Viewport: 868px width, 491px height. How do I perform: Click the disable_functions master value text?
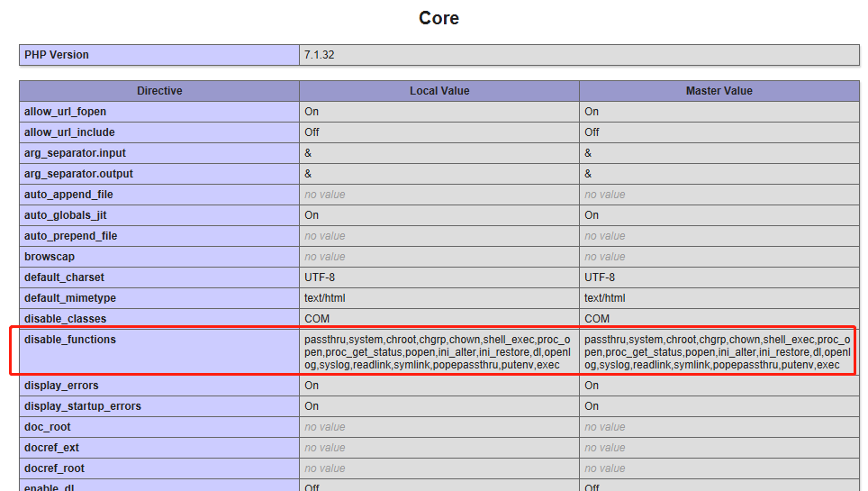point(718,352)
